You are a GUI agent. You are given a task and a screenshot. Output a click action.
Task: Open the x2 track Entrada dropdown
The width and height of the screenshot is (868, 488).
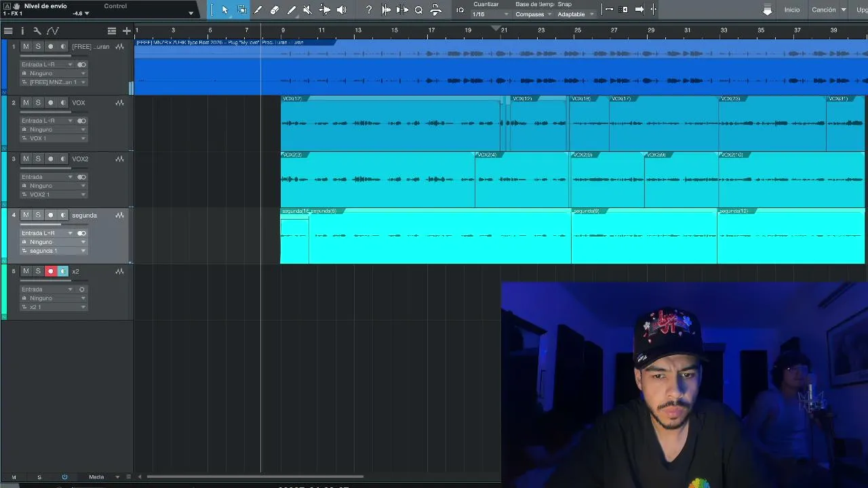47,289
